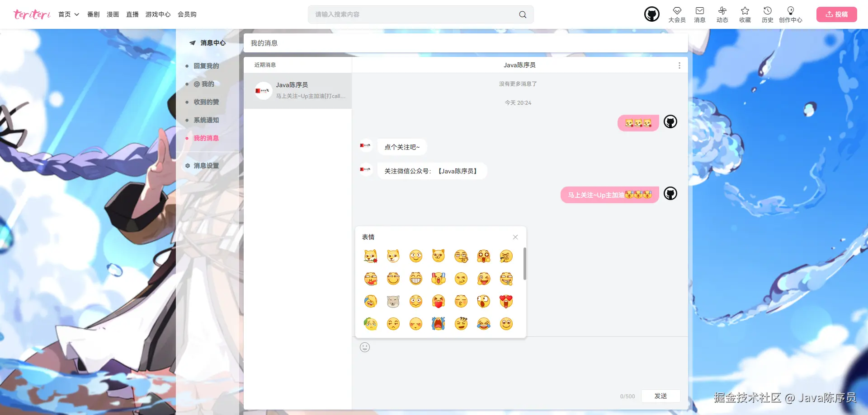Image resolution: width=868 pixels, height=415 pixels.
Task: Open the emoji picker smiley button
Action: (365, 347)
